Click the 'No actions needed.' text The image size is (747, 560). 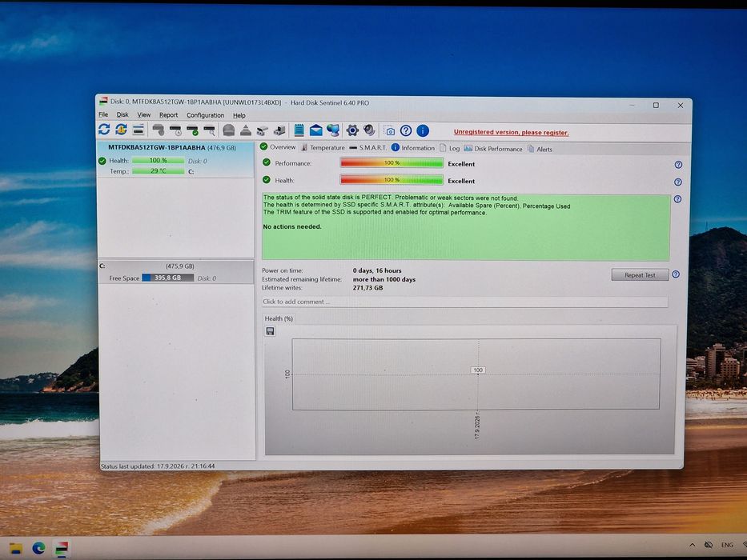292,226
